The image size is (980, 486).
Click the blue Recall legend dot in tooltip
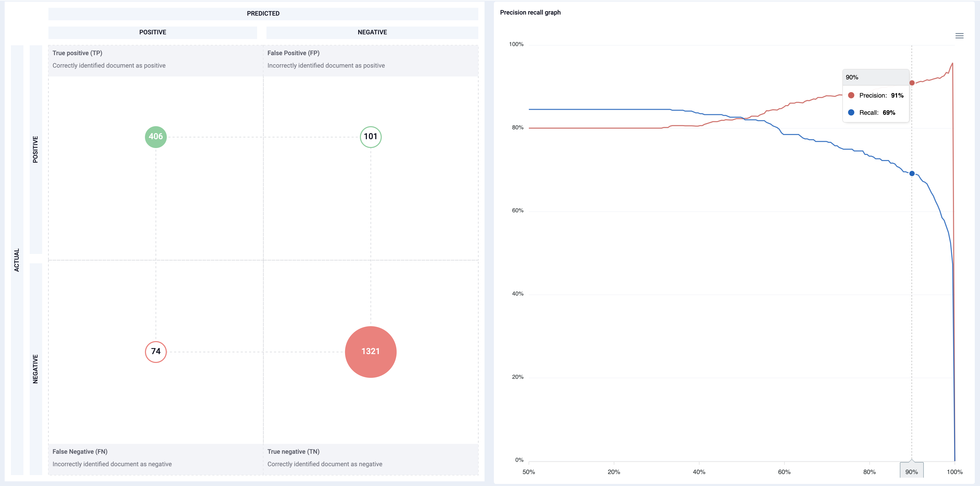tap(851, 112)
